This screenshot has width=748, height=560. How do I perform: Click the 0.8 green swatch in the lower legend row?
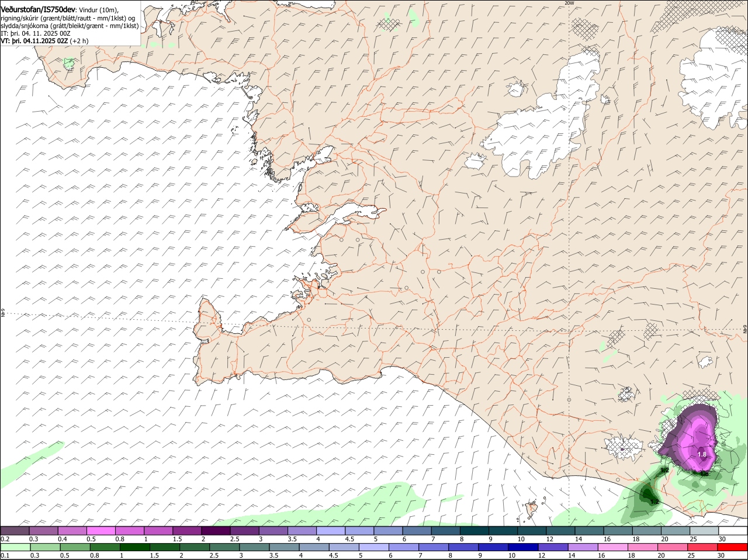(105, 547)
